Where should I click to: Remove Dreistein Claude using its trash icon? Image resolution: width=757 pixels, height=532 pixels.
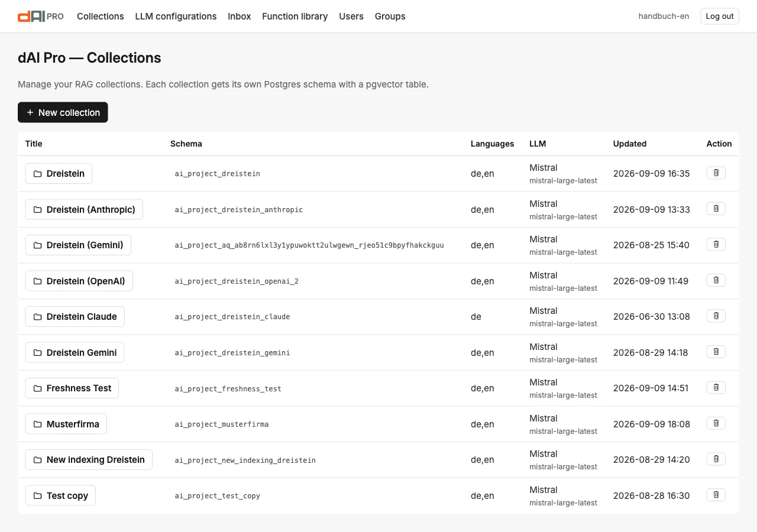[x=716, y=316]
